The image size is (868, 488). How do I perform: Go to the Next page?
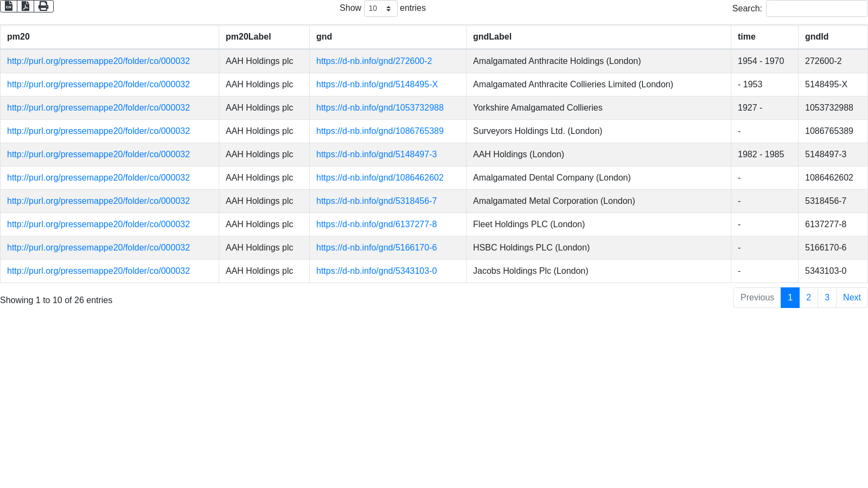pyautogui.click(x=852, y=298)
